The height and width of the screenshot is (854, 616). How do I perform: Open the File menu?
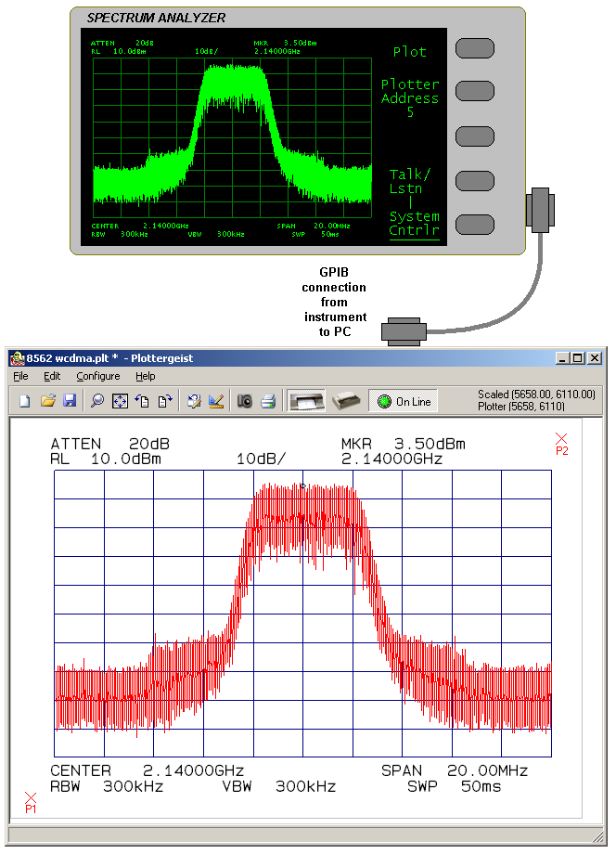tap(20, 376)
